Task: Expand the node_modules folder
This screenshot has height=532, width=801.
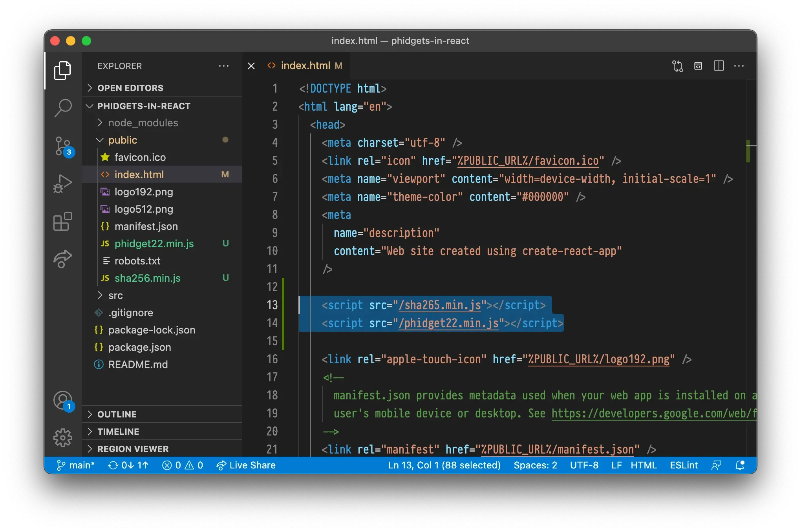Action: pos(162,123)
